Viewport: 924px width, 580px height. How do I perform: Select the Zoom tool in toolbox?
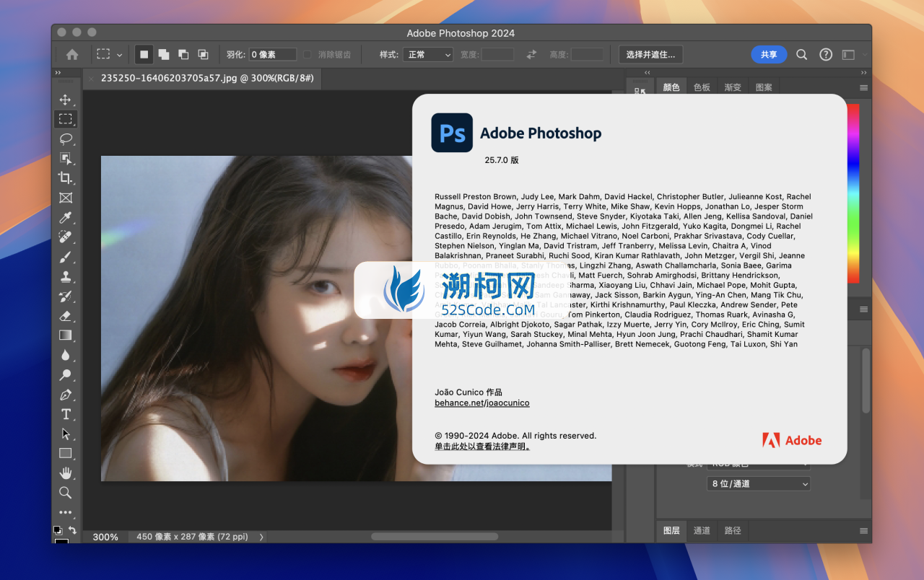[66, 493]
